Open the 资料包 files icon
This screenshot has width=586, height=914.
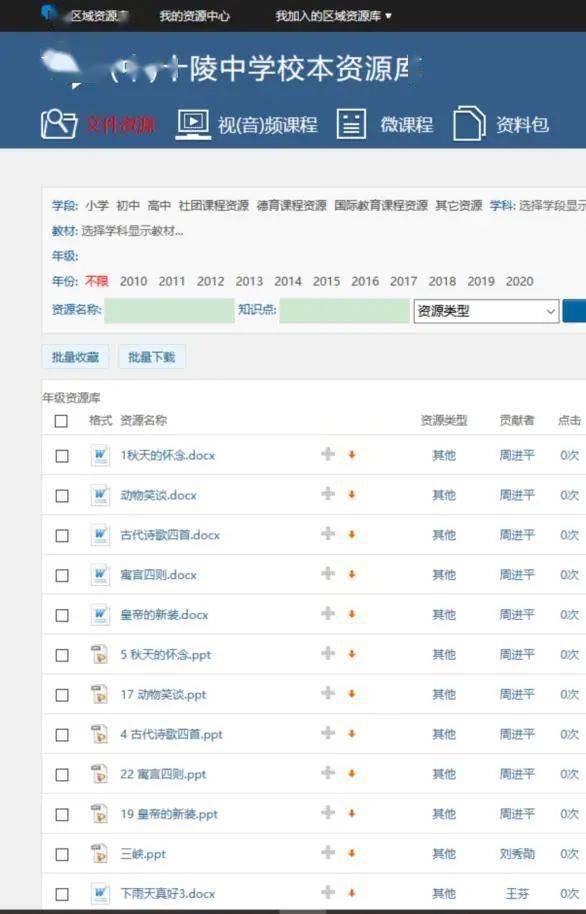(469, 123)
